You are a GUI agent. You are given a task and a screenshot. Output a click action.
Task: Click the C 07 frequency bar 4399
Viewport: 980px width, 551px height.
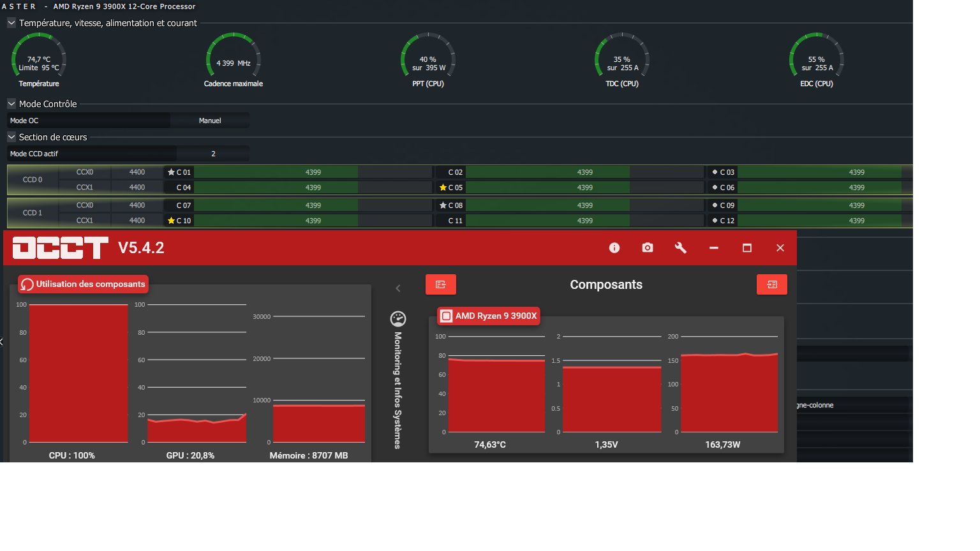point(313,205)
